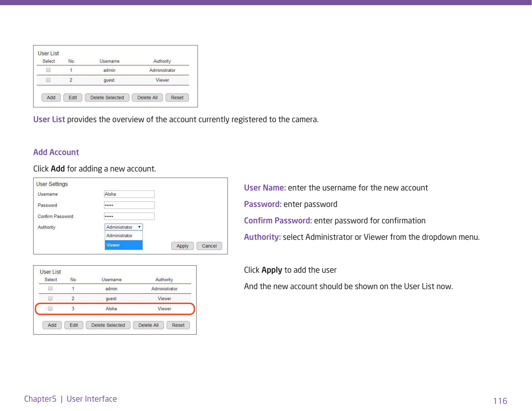This screenshot has width=532, height=411.
Task: Select Viewer option in dropdown list
Action: point(124,245)
